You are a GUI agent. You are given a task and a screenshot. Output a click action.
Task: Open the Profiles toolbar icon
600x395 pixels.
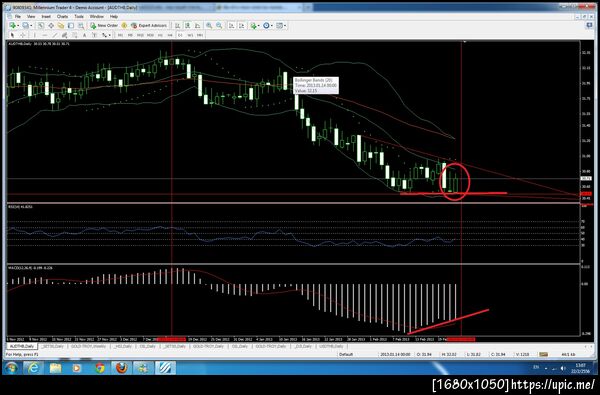click(27, 25)
